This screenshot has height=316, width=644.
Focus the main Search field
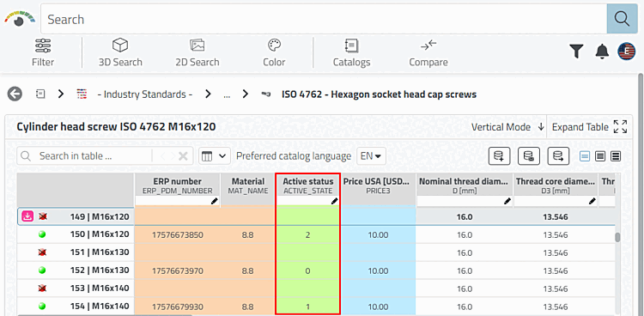[324, 19]
